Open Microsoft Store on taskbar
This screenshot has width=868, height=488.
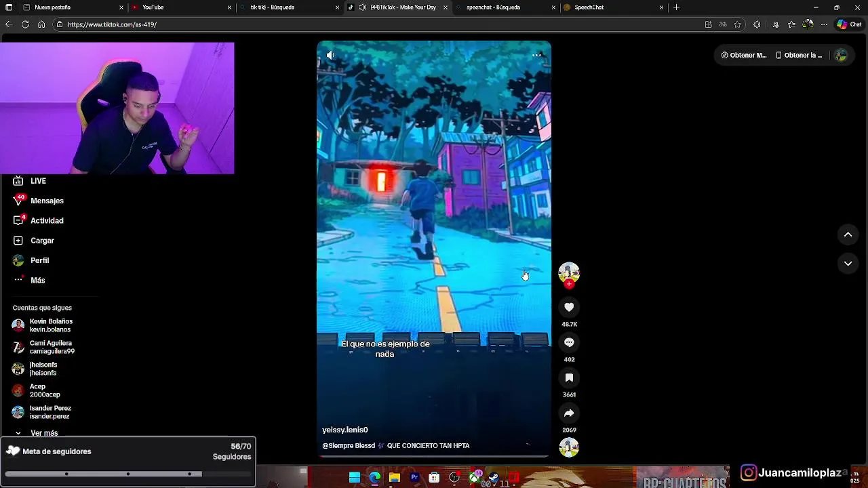coord(434,478)
